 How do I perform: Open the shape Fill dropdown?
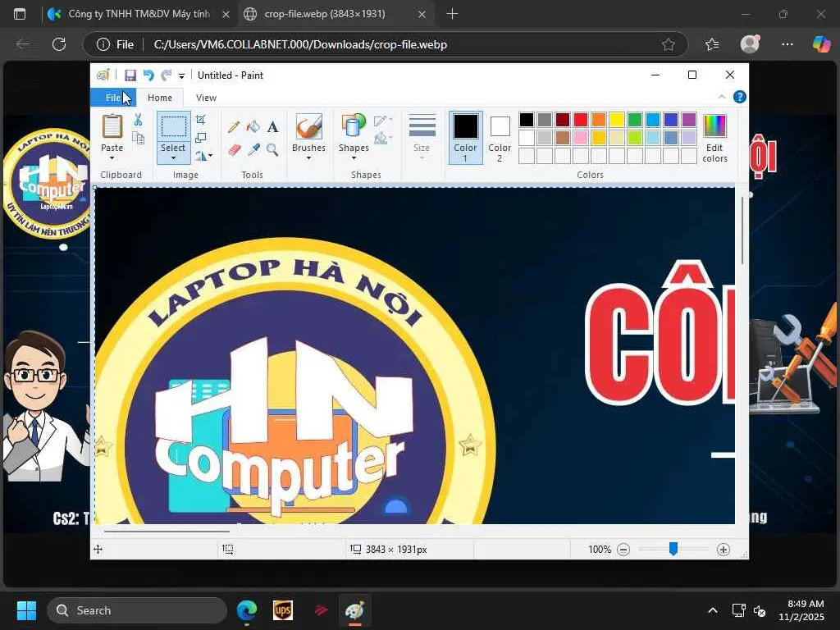click(383, 139)
